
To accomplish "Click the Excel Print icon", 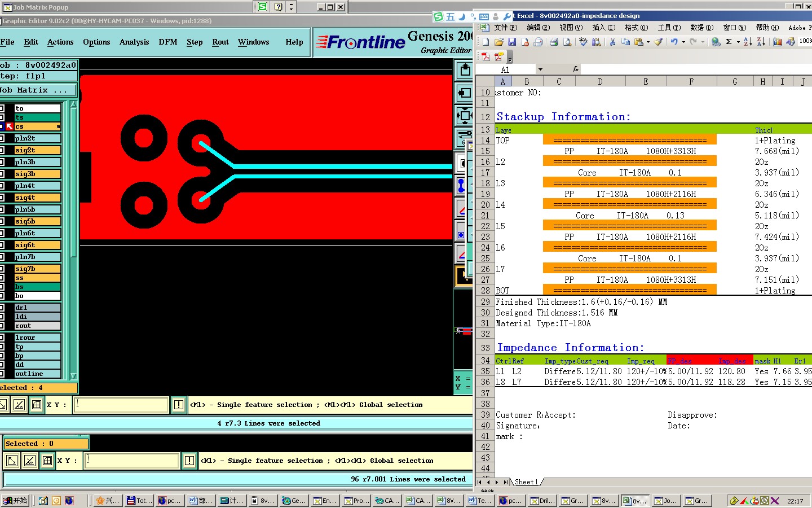I will coord(554,42).
